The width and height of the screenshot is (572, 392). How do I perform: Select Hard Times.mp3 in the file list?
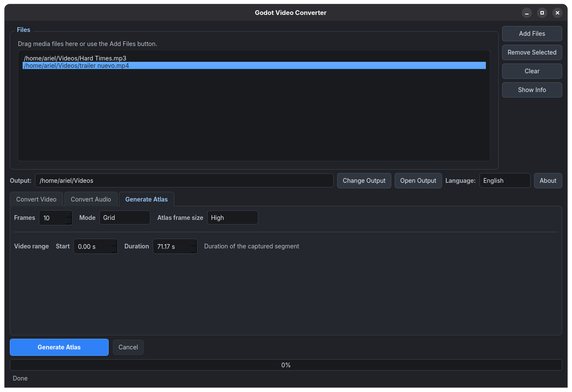pos(254,58)
